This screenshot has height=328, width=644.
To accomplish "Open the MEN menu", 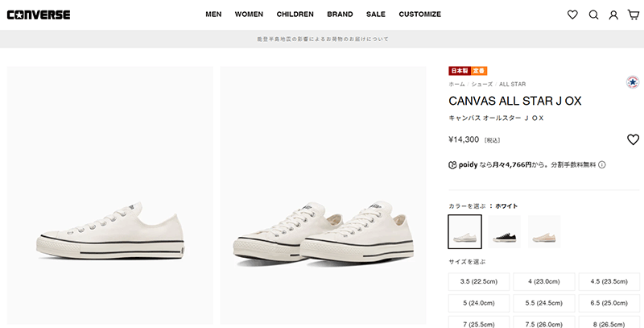I will [x=213, y=15].
